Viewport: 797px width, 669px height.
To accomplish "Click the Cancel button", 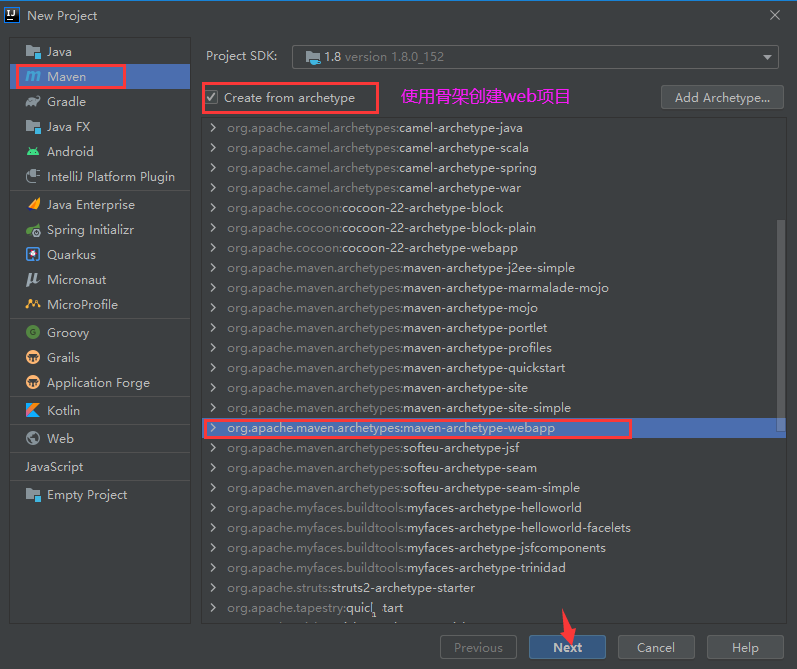I will pos(656,647).
